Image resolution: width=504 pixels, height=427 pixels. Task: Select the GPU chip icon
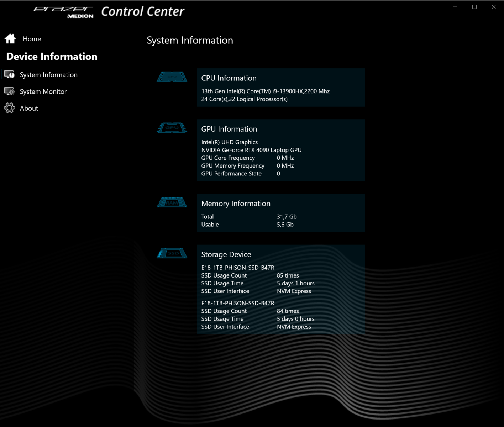click(172, 128)
